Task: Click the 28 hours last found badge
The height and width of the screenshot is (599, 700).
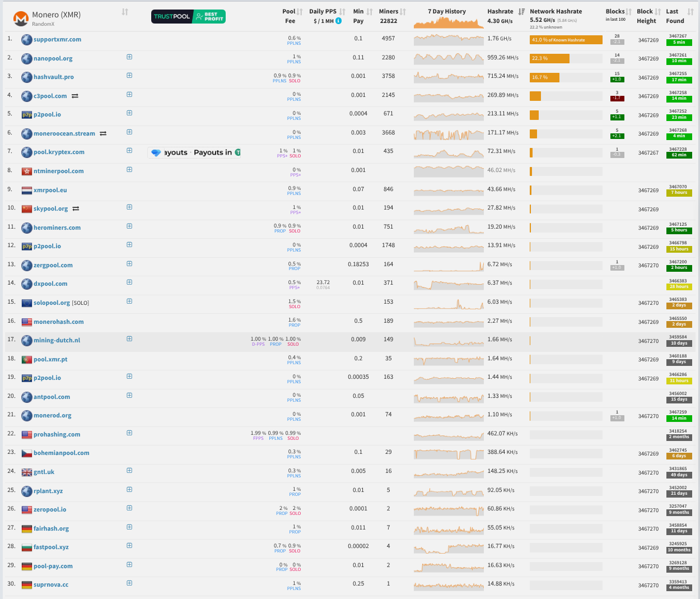Action: tap(679, 286)
